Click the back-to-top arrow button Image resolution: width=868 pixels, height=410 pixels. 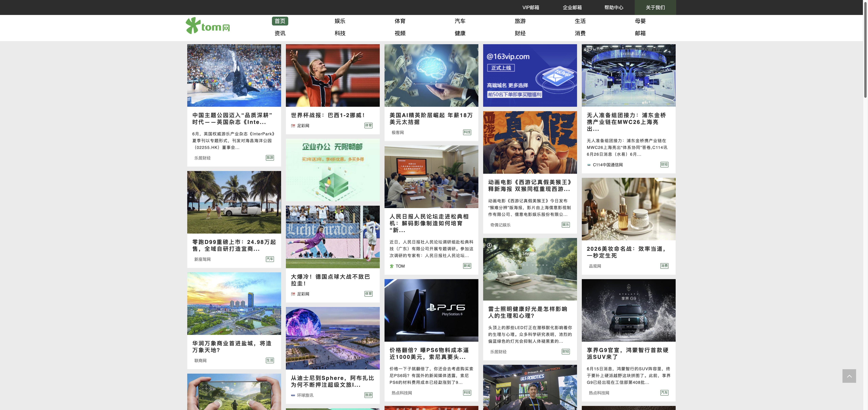tap(849, 376)
